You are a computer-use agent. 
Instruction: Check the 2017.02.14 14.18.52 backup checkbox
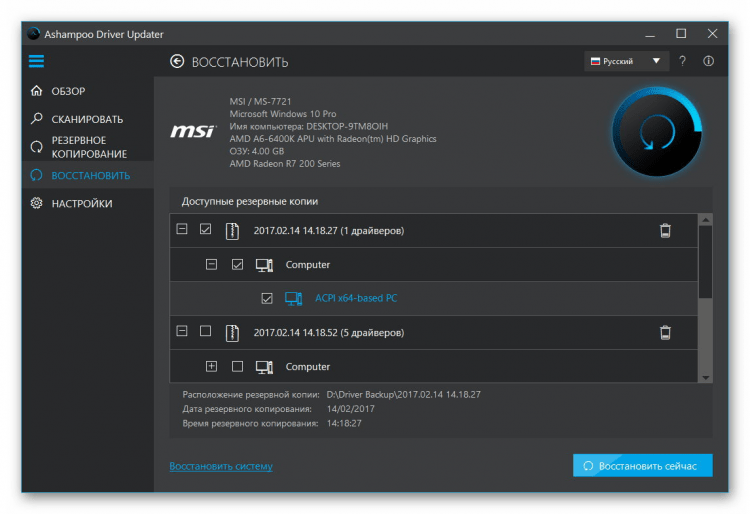206,332
